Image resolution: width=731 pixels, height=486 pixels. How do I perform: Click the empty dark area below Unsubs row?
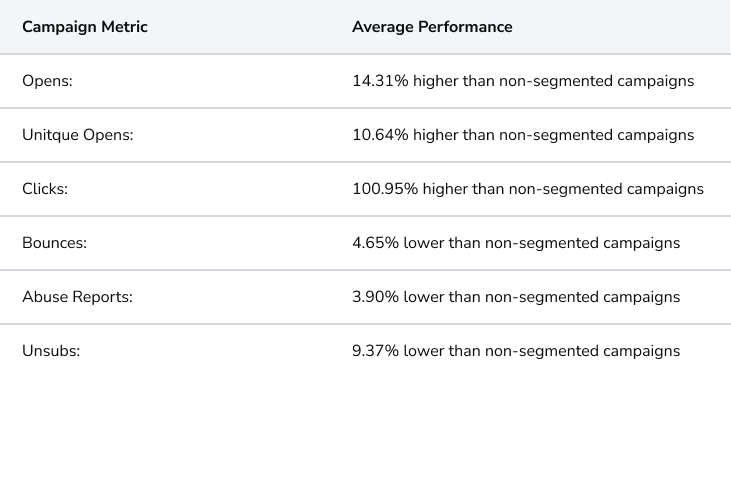tap(365, 430)
